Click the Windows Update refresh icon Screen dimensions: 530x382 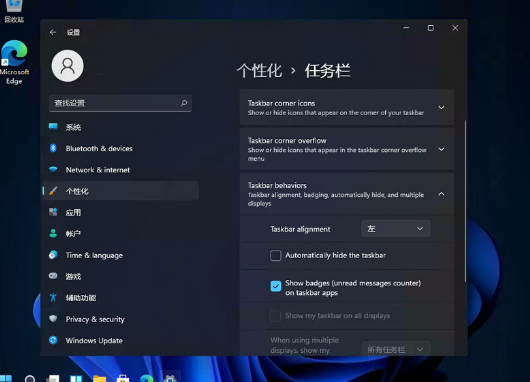[x=53, y=340]
